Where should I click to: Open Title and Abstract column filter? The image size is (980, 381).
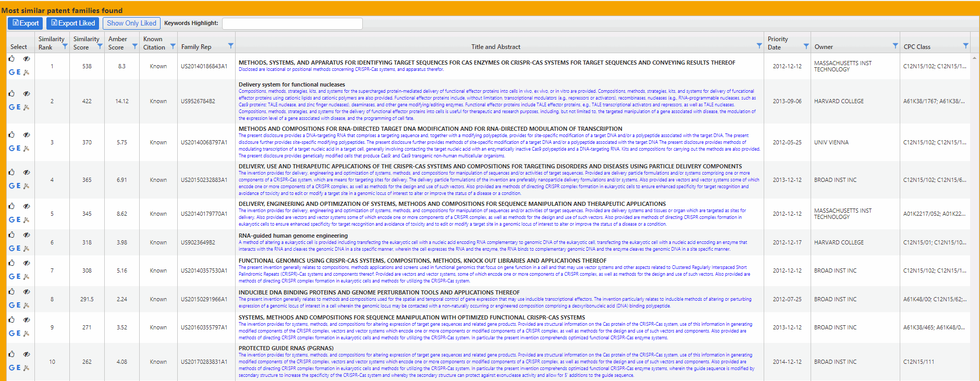(759, 46)
